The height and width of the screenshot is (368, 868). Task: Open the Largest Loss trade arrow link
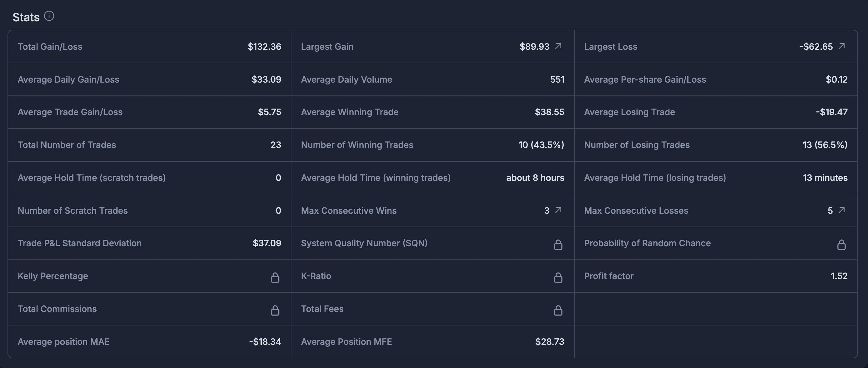point(841,46)
